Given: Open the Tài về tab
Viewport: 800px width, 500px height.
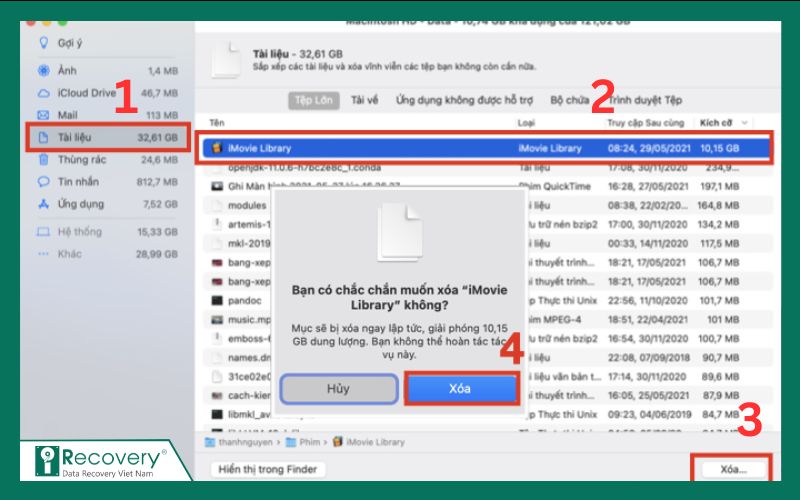Looking at the screenshot, I should [x=364, y=101].
